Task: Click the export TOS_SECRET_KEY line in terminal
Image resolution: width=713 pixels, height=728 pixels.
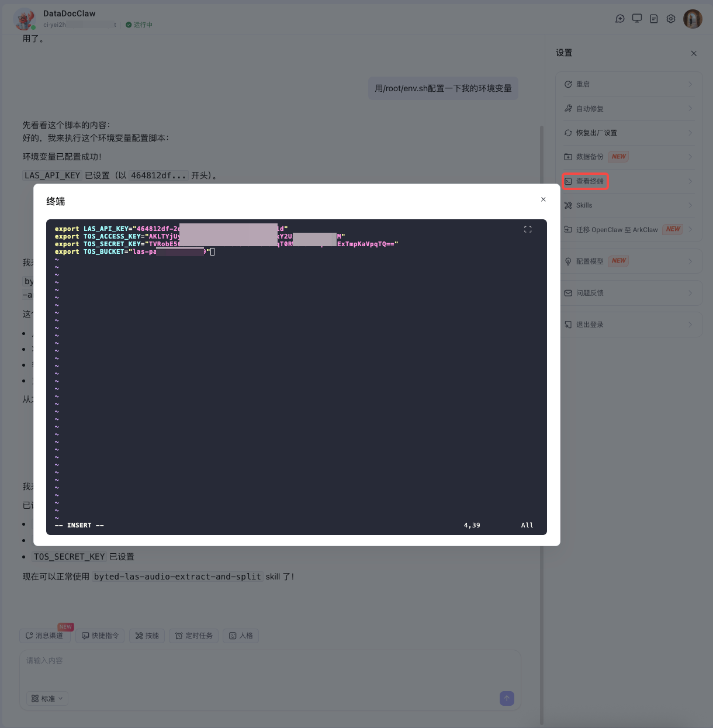Action: (226, 244)
